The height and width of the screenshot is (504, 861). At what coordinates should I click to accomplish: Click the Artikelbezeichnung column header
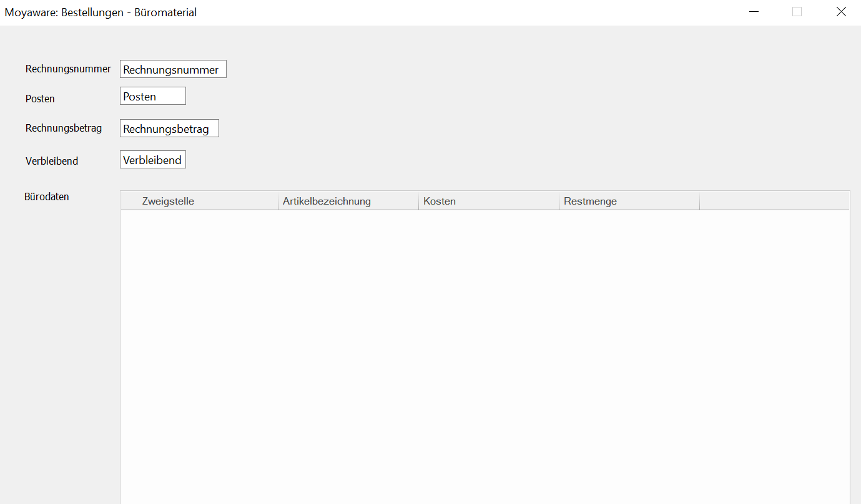click(348, 201)
